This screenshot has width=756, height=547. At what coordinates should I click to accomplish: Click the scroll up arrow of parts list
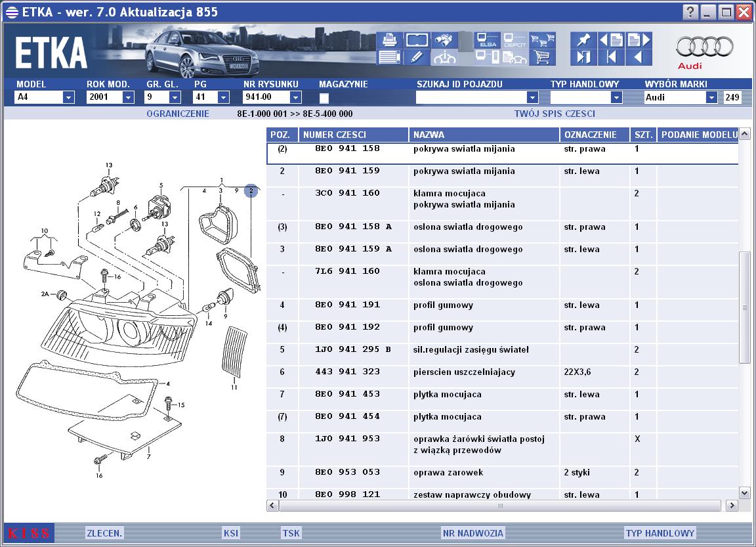point(744,133)
